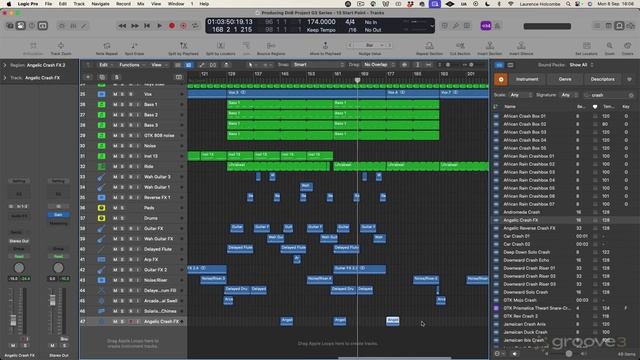Click the Genre filter button
The width and height of the screenshot is (640, 360).
(x=565, y=79)
